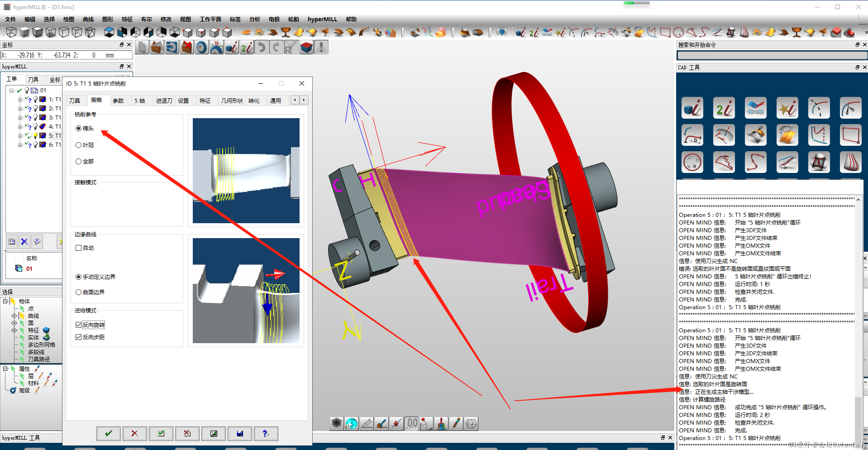Expand the 曲线 selection node

tap(14, 316)
